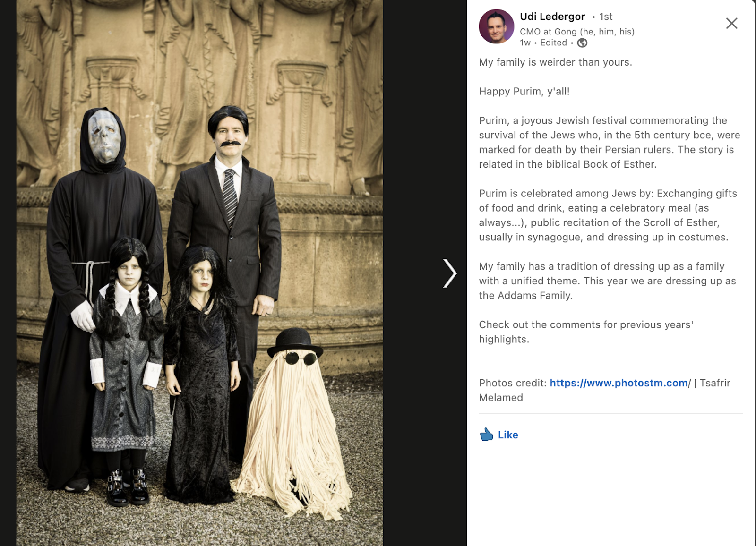Click the "Tsafrir Melamed" credit text
This screenshot has height=546, width=756.
(605, 390)
